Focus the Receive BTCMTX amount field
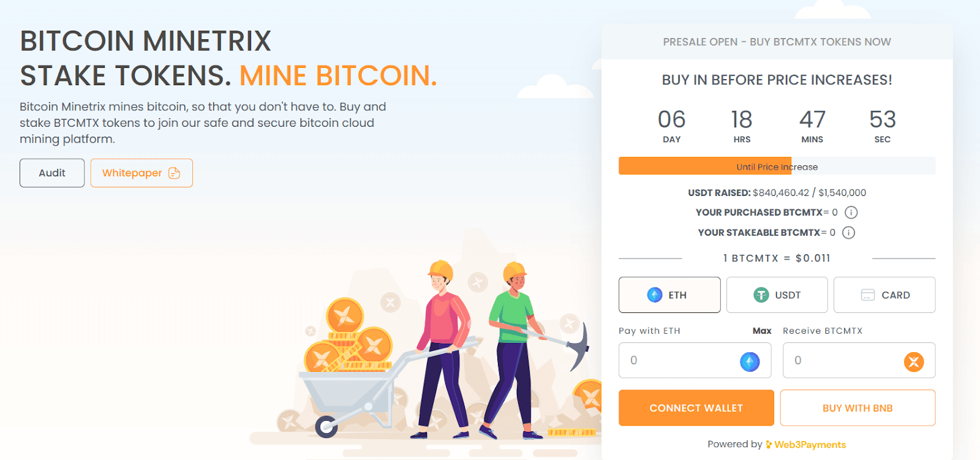Image resolution: width=980 pixels, height=460 pixels. tap(859, 360)
